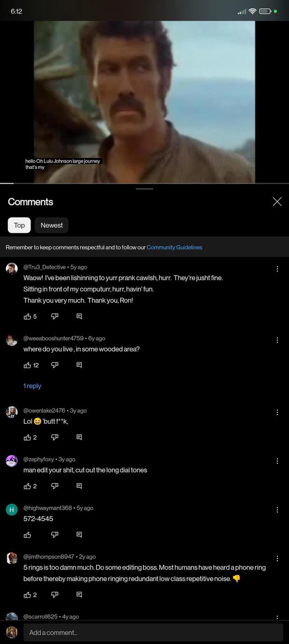Reply to @owenlake2476's comment
289x644 pixels.
[79, 437]
